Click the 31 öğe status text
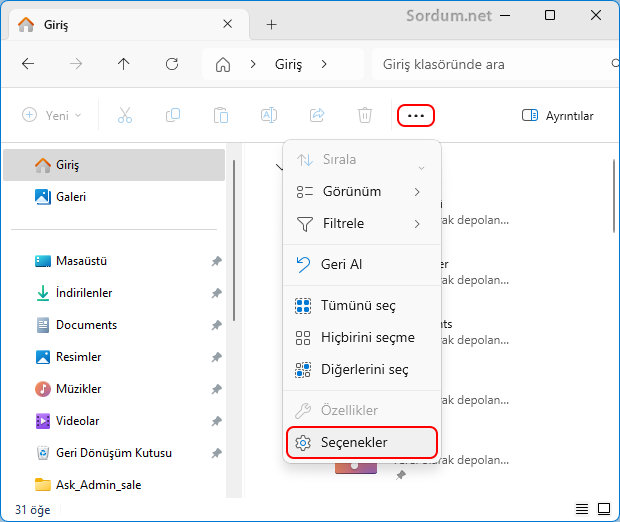The image size is (620, 522). (x=33, y=510)
